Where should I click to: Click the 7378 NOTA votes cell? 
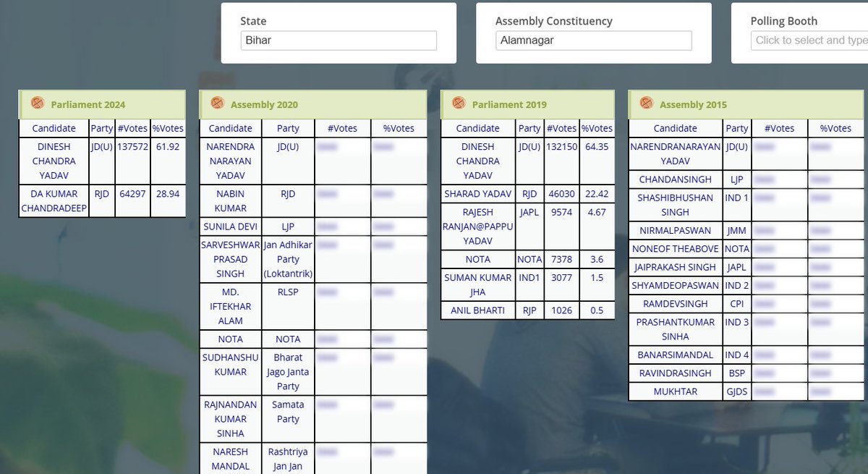pyautogui.click(x=561, y=259)
